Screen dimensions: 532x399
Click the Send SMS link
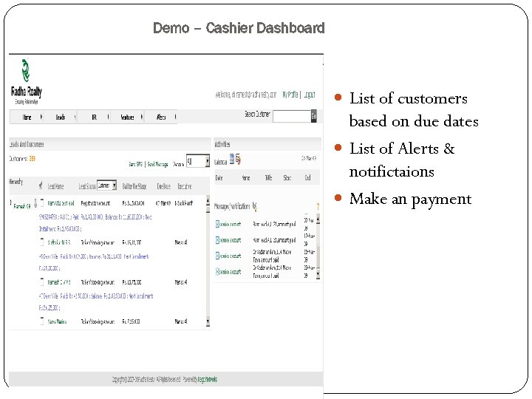pyautogui.click(x=136, y=164)
